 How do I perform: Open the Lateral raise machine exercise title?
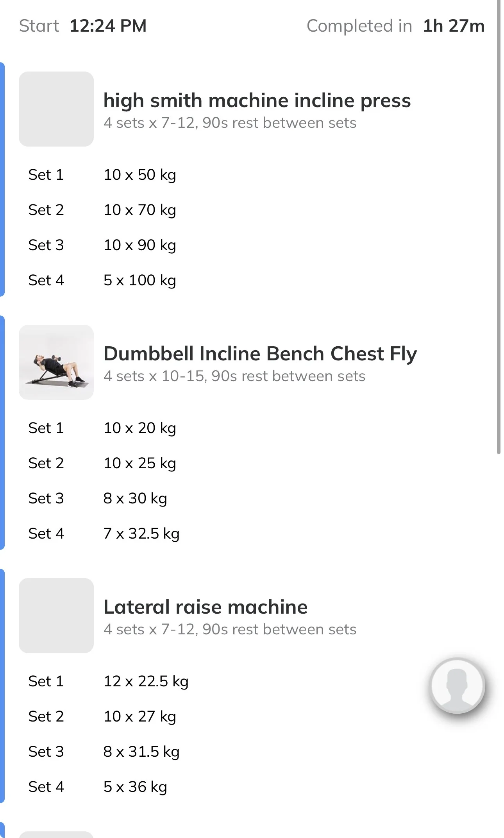(206, 607)
